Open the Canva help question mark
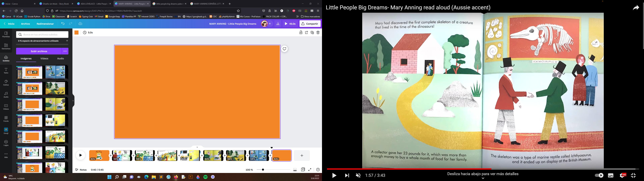 point(318,169)
